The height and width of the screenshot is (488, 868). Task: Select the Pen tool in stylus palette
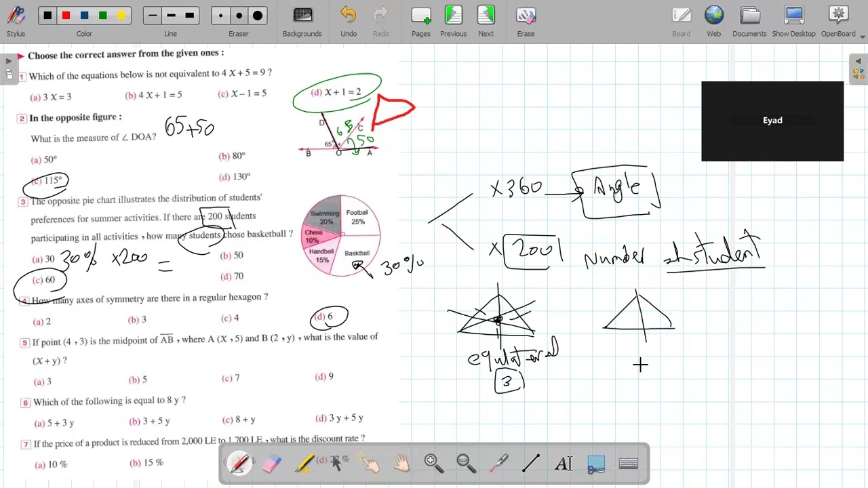239,464
